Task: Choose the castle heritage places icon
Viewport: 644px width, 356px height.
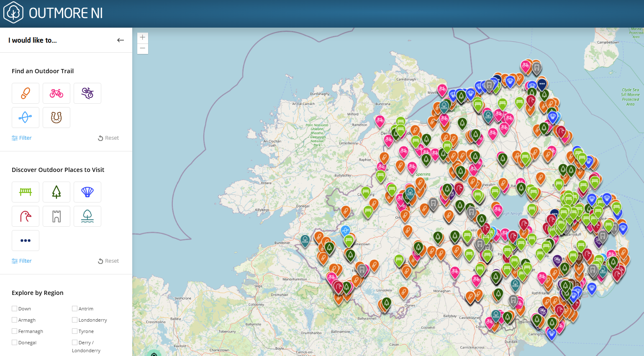Action: pos(56,216)
